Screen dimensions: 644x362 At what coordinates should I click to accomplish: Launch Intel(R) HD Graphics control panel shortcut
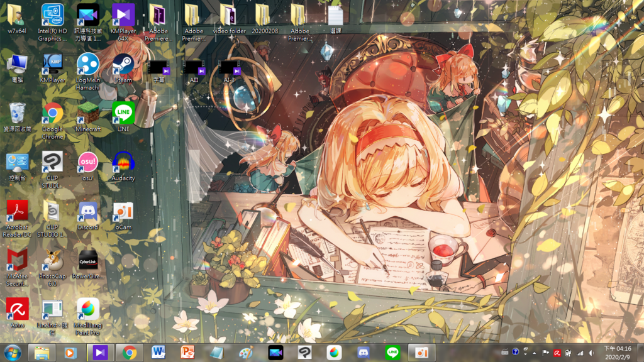click(52, 23)
